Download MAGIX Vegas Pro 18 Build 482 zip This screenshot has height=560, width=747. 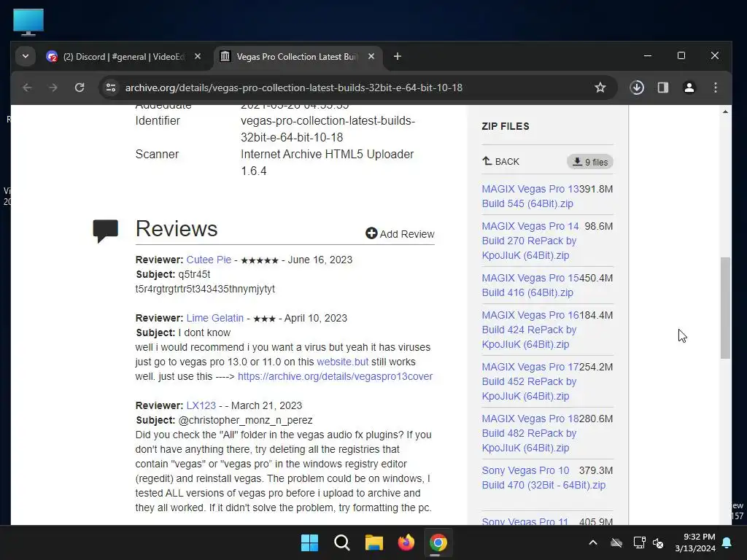tap(530, 433)
